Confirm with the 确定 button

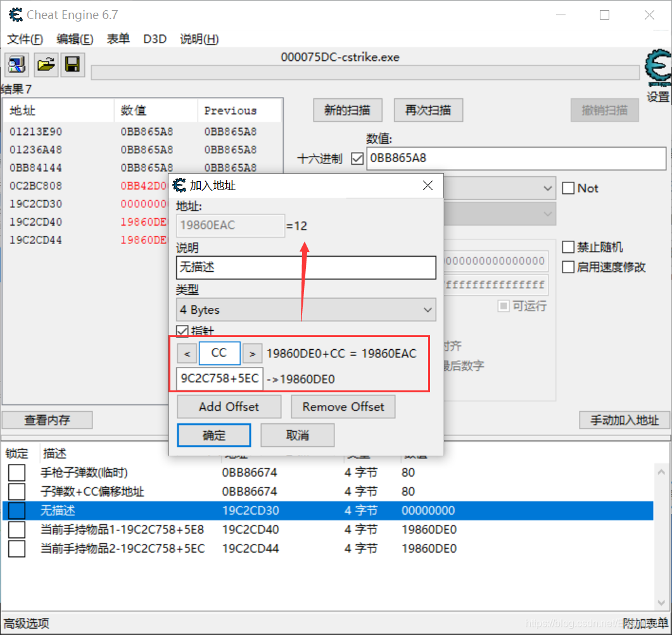point(214,435)
